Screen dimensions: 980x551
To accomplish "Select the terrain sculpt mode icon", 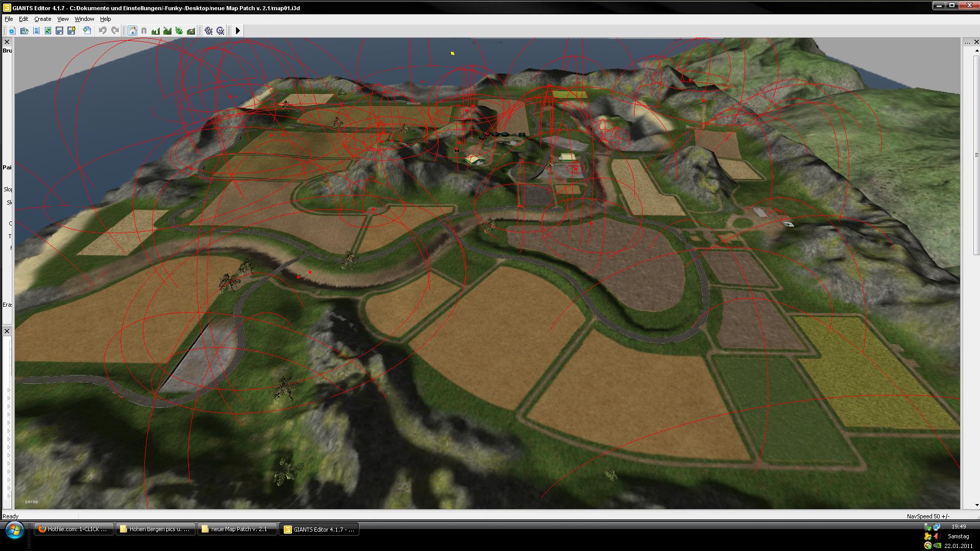I will pos(156,31).
